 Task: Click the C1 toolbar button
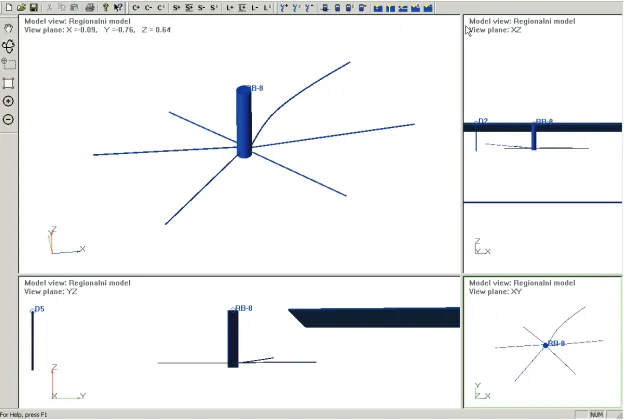click(x=160, y=8)
